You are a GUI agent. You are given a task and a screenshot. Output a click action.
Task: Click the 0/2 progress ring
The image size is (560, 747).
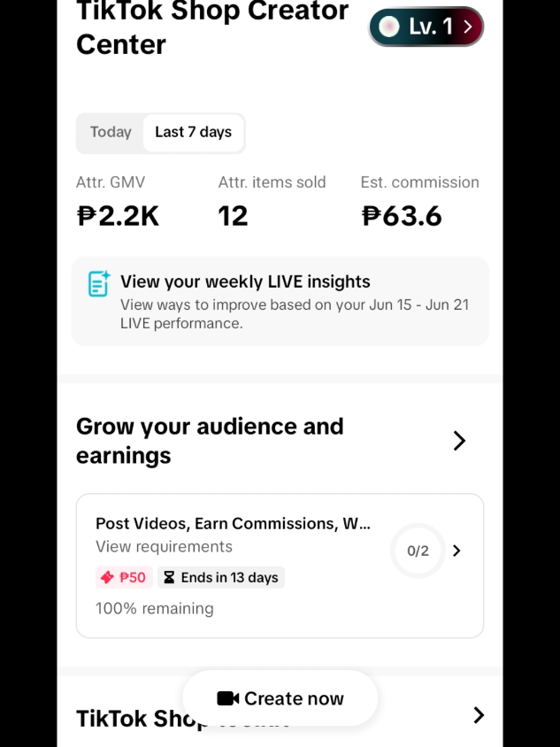[x=418, y=551]
